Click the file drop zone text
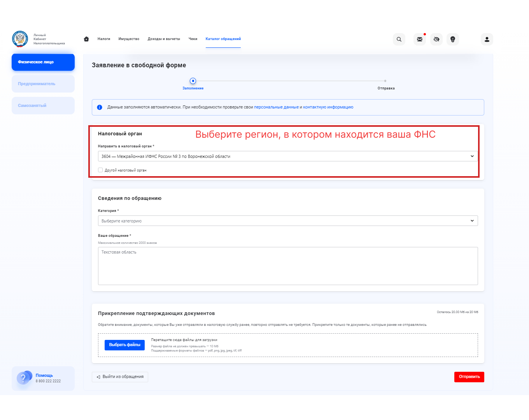529x420 pixels. tap(184, 340)
